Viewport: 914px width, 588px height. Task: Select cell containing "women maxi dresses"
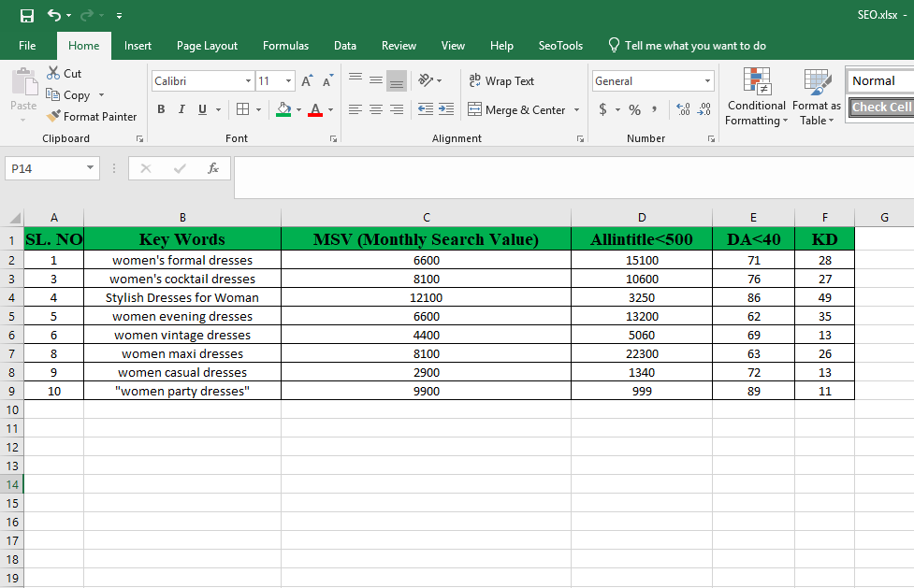click(182, 353)
